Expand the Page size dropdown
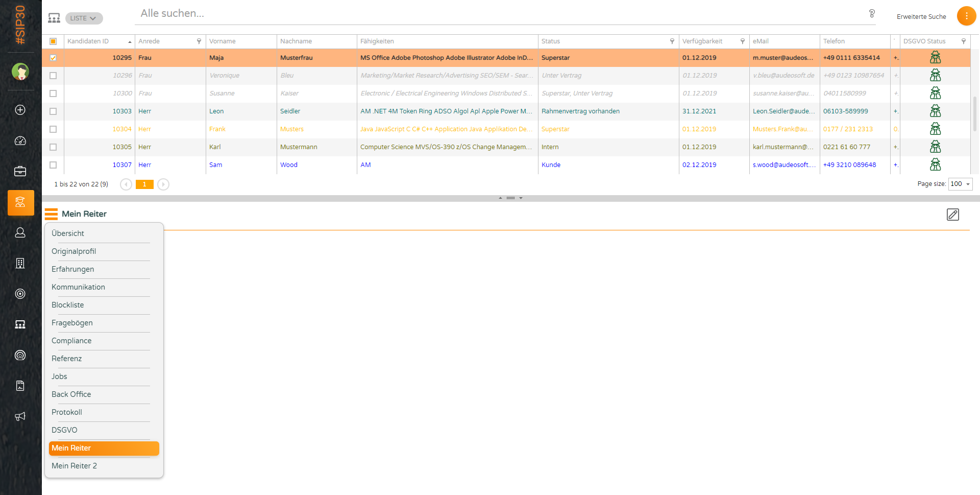This screenshot has width=980, height=495. [x=960, y=184]
